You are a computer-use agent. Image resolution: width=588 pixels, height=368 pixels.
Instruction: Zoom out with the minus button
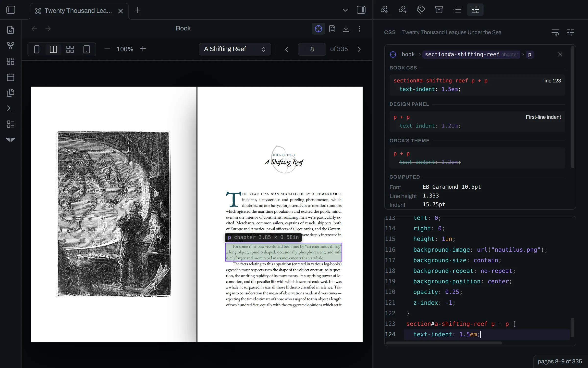point(107,49)
